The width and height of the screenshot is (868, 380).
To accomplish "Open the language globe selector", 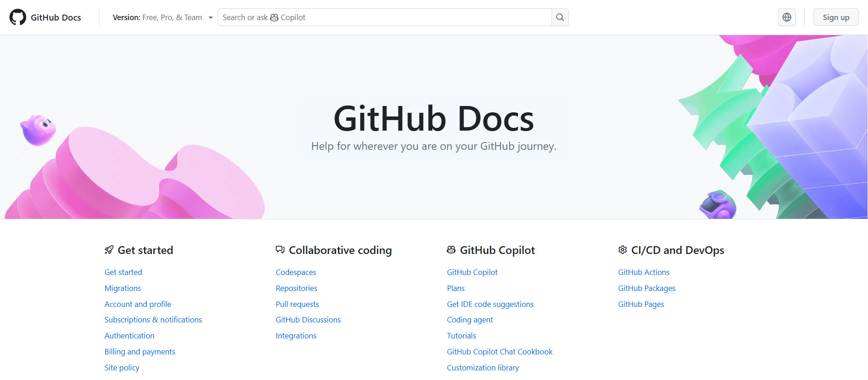I will pos(787,17).
